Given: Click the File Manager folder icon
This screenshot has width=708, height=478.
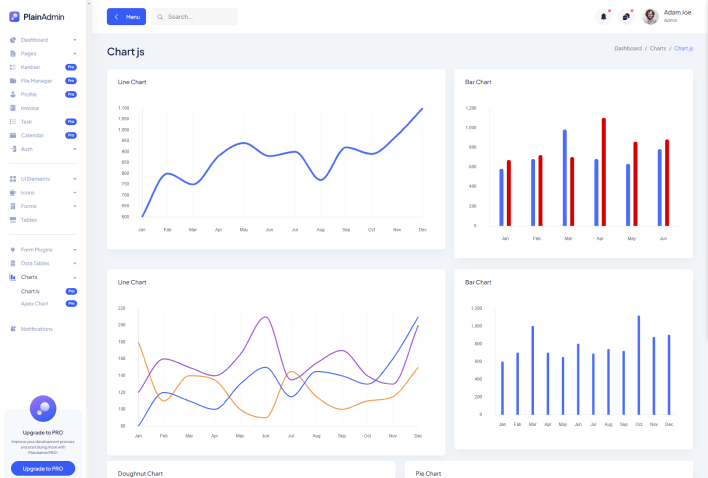Looking at the screenshot, I should point(13,80).
